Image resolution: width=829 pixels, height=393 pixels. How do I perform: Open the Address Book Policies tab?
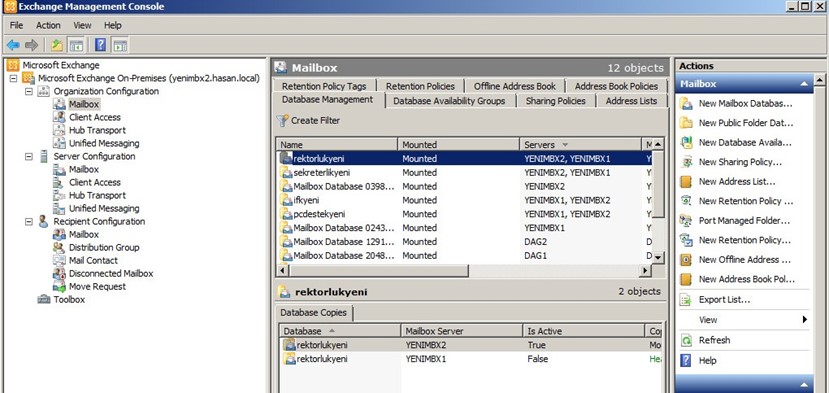point(616,86)
